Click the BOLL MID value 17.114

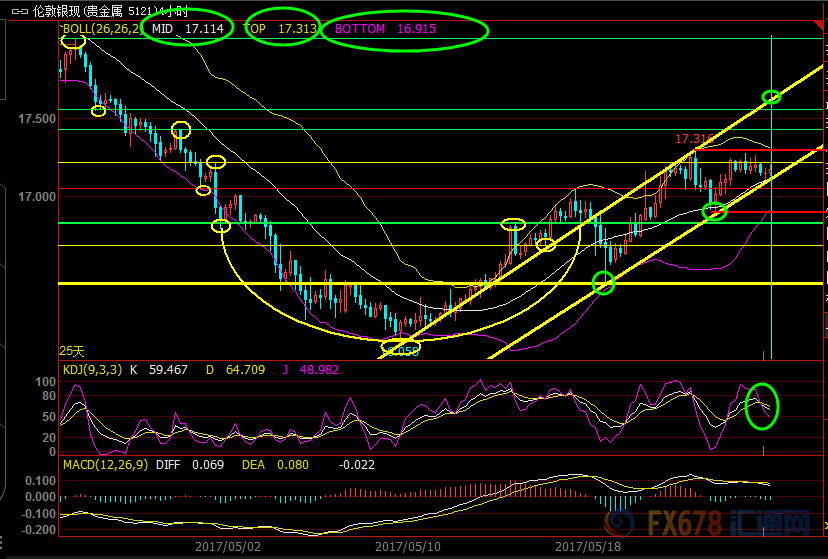click(203, 29)
